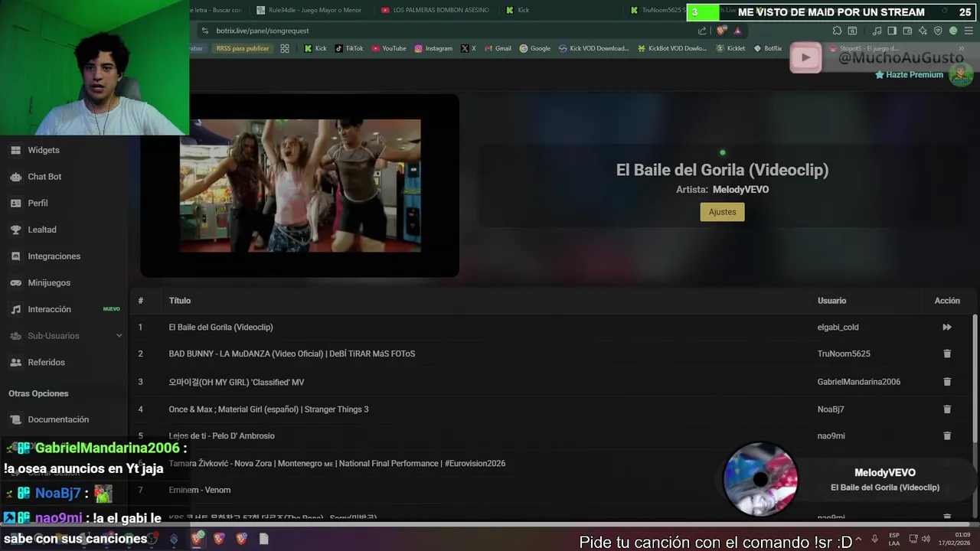Open Chat Bot in the sidebar
Screen dimensions: 980x551
pos(44,177)
